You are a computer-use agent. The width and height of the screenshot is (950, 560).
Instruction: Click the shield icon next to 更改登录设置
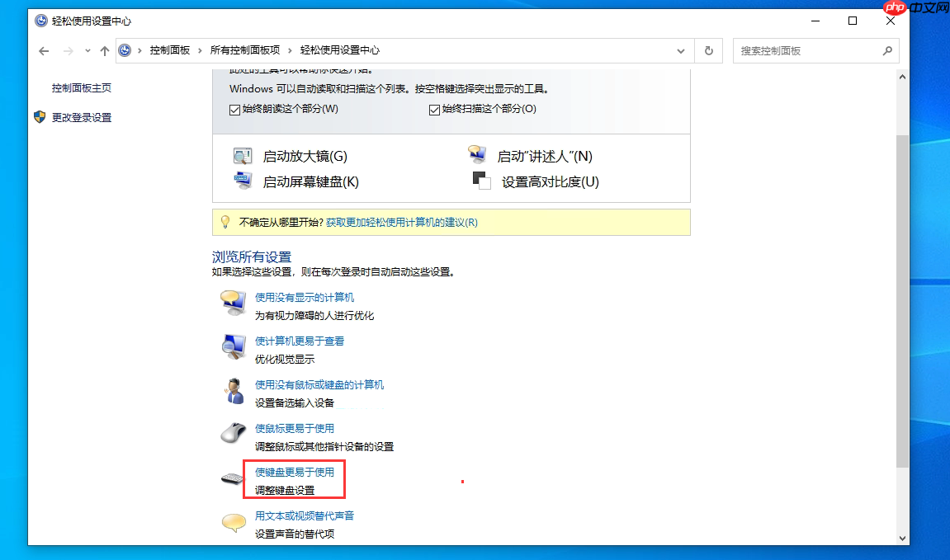(x=39, y=117)
